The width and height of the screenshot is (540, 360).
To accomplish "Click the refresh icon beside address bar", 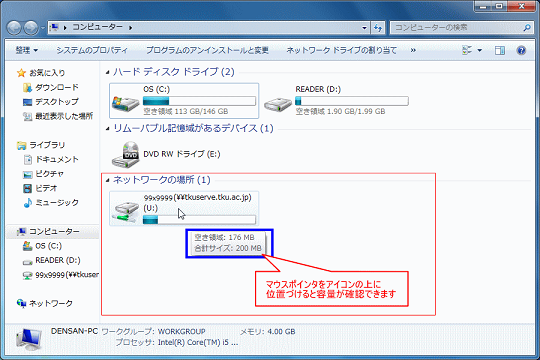I will pos(378,28).
